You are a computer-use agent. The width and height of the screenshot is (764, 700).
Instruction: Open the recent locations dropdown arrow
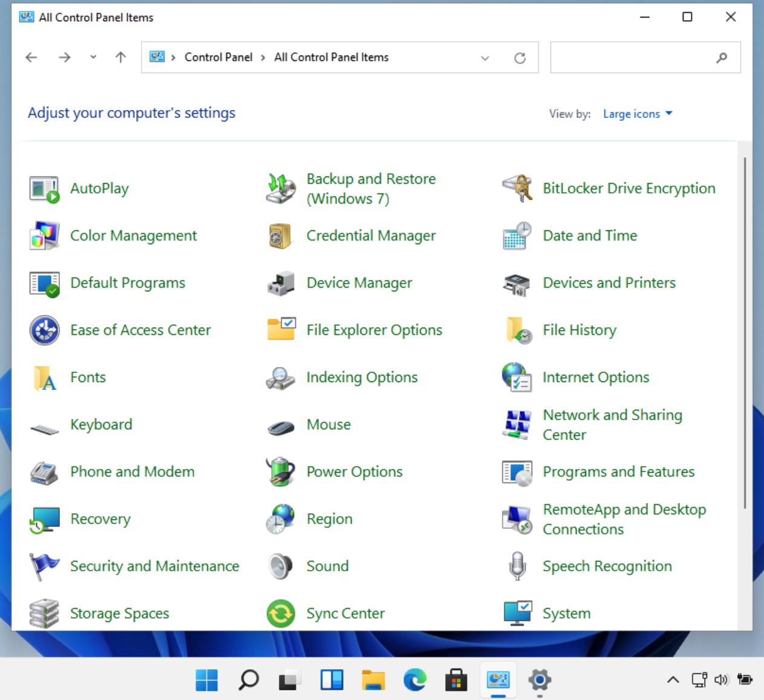(93, 57)
